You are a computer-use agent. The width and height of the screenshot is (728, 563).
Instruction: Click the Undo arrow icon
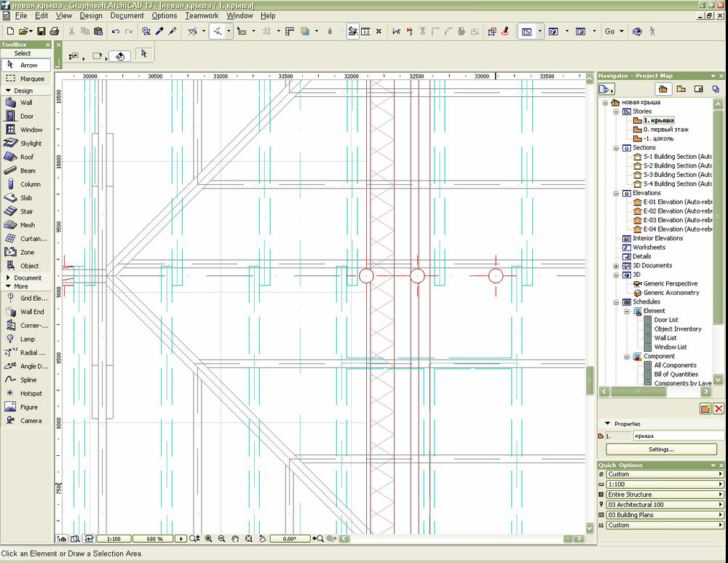tap(115, 31)
